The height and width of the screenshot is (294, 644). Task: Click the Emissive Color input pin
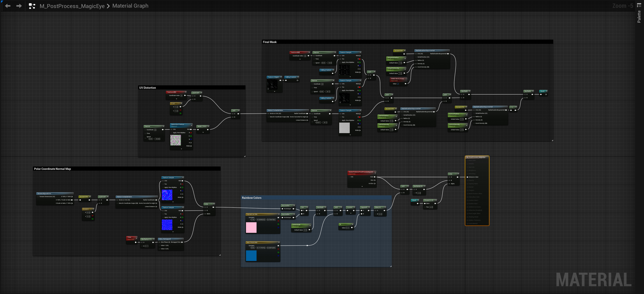(467, 177)
